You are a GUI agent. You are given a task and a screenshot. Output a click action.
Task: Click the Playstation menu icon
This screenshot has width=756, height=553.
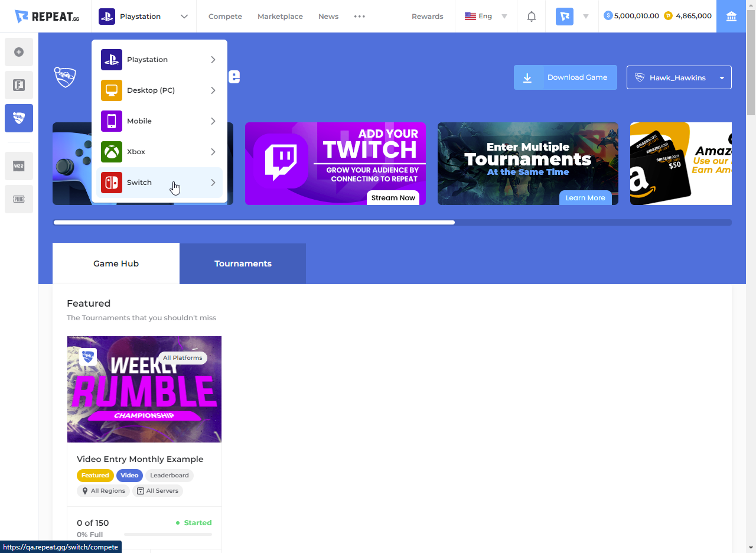click(x=112, y=60)
